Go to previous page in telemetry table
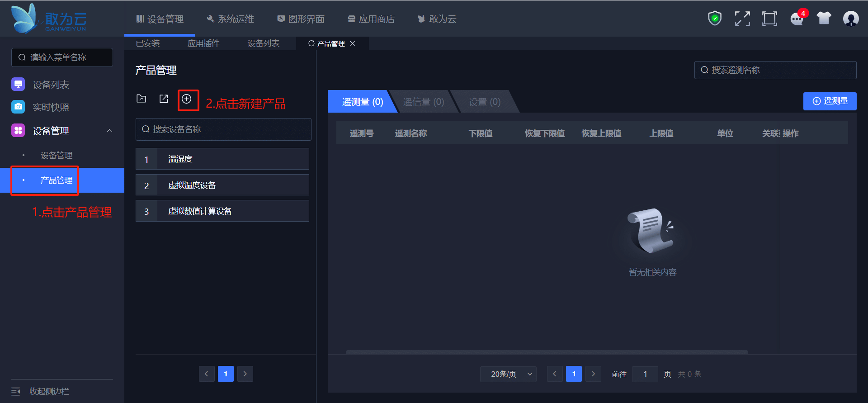 [x=555, y=374]
